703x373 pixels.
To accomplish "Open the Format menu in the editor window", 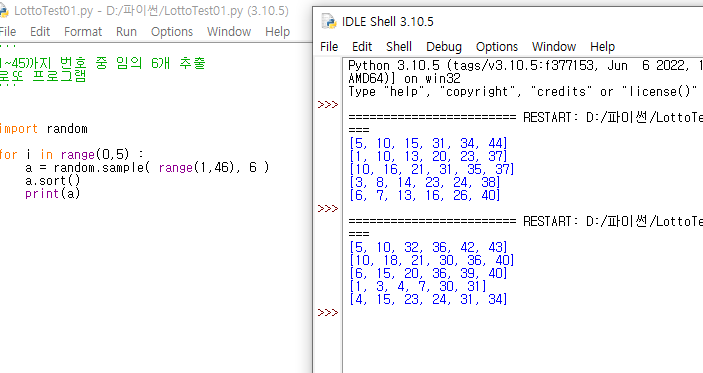I will [x=83, y=32].
